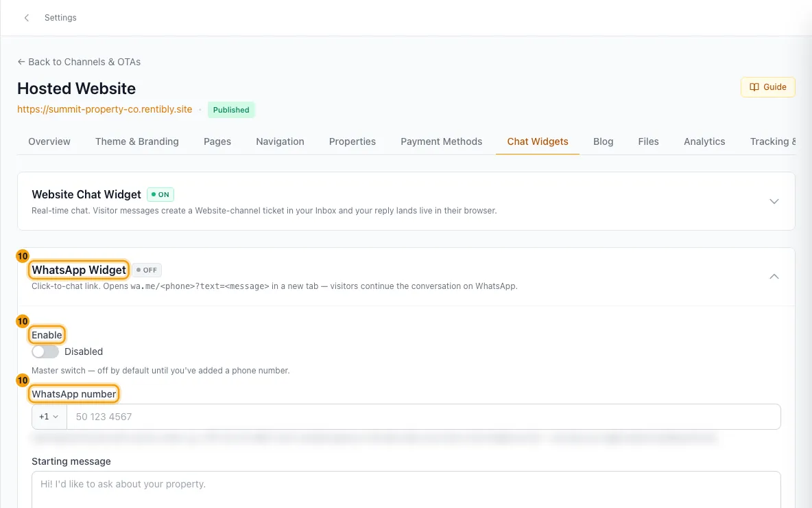812x508 pixels.
Task: Go to the Navigation tab
Action: (x=280, y=141)
